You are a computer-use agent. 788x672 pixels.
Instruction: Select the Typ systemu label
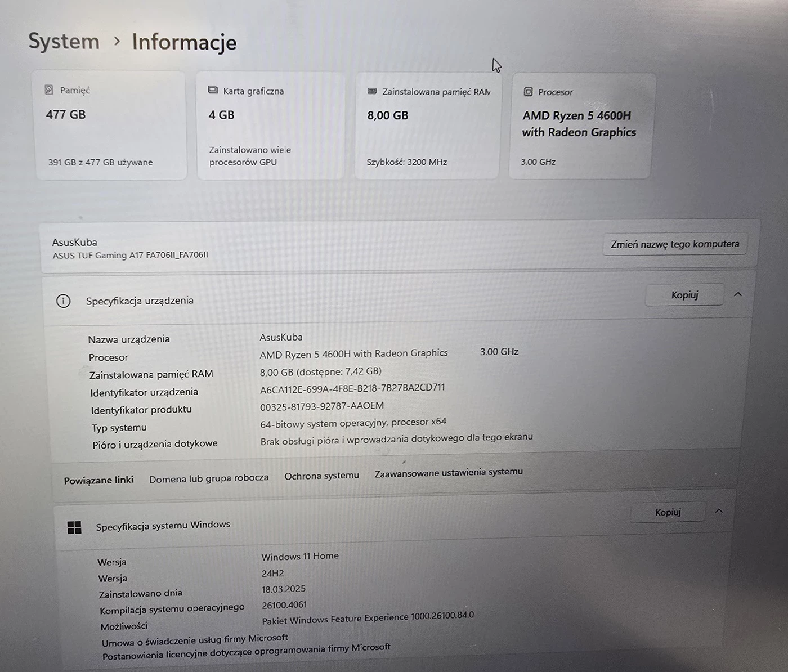pyautogui.click(x=119, y=428)
